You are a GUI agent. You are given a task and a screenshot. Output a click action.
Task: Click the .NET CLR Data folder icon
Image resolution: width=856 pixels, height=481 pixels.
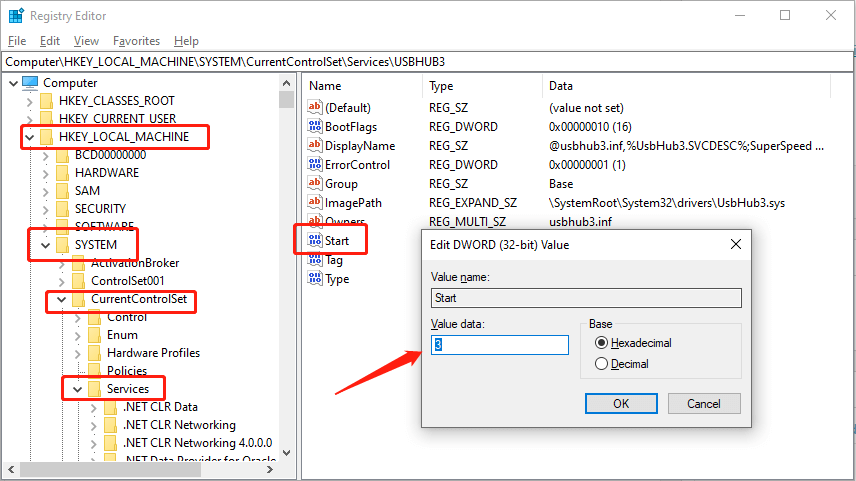pyautogui.click(x=110, y=407)
